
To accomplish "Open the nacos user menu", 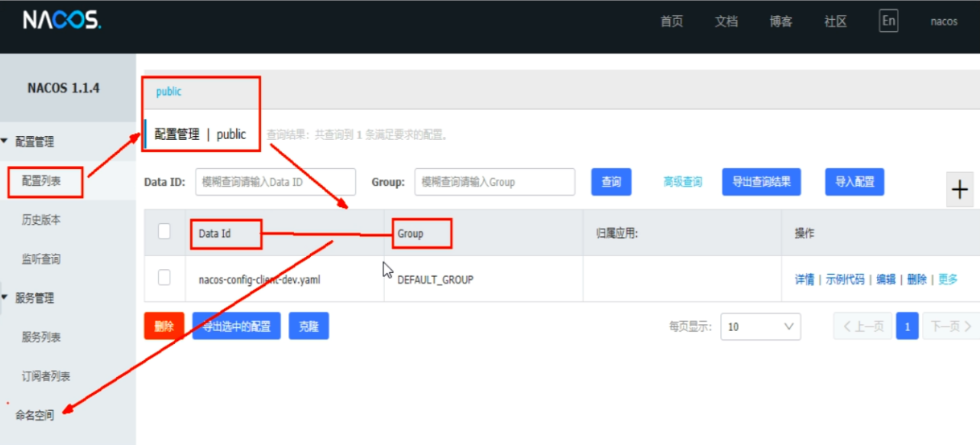I will tap(944, 21).
